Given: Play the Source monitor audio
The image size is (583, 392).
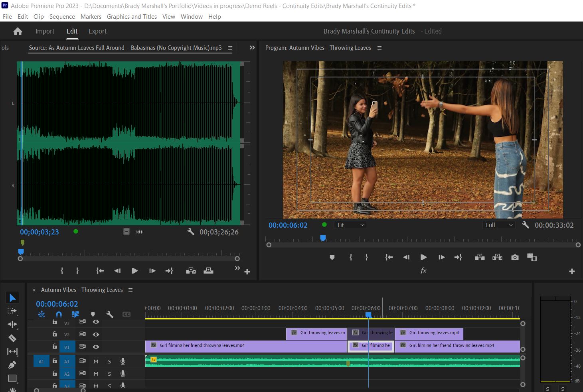Looking at the screenshot, I should coord(134,271).
